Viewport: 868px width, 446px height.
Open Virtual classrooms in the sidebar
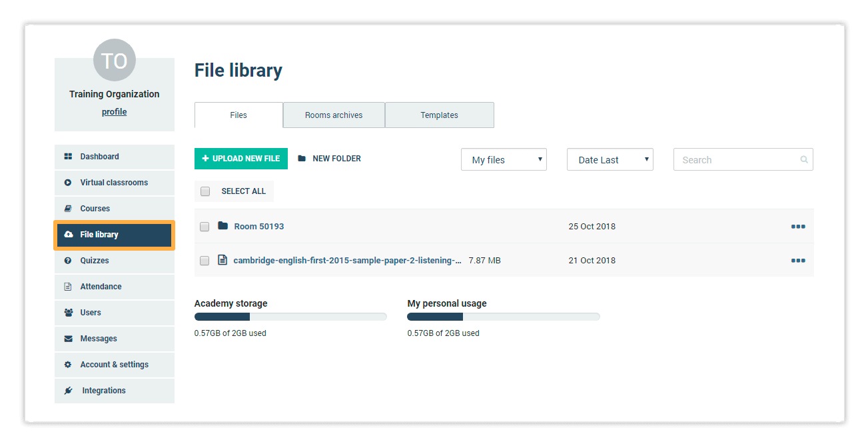[x=115, y=183]
